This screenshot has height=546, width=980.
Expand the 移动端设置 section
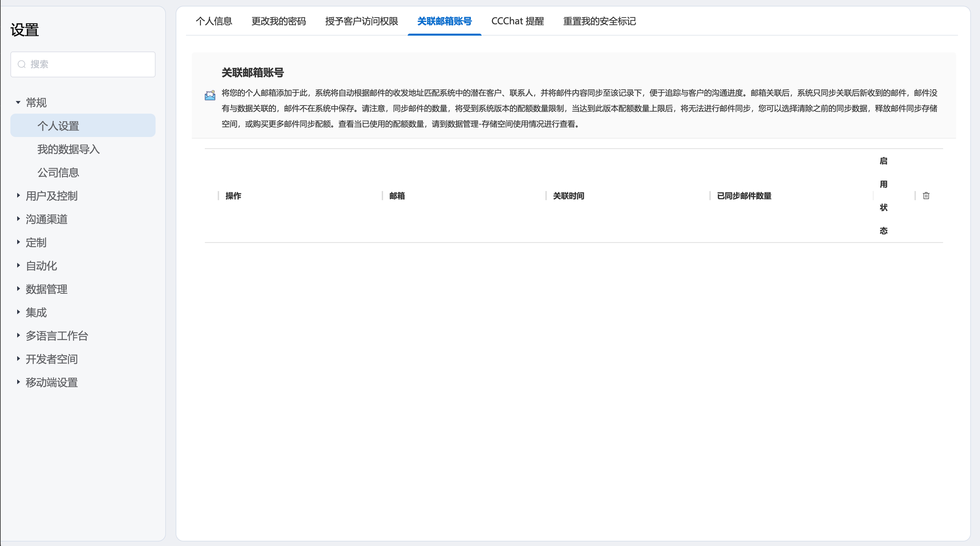(18, 382)
